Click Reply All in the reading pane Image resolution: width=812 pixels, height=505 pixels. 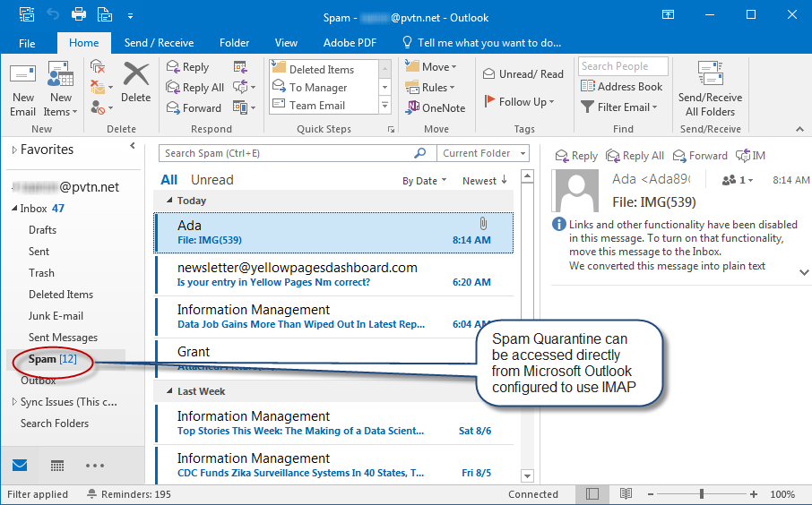(635, 155)
